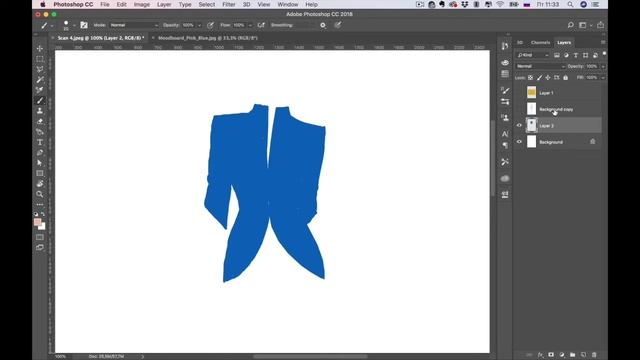Hide the Background layer eye icon

519,142
